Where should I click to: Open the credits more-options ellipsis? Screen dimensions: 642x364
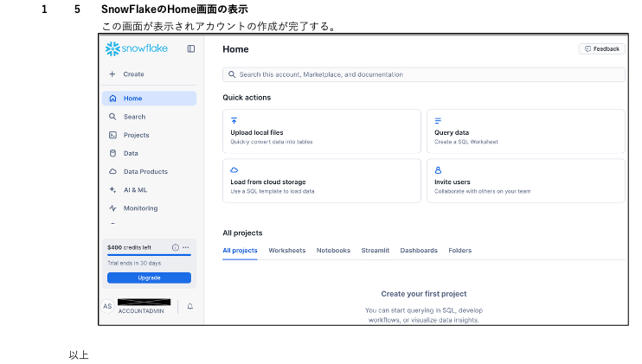(x=185, y=247)
